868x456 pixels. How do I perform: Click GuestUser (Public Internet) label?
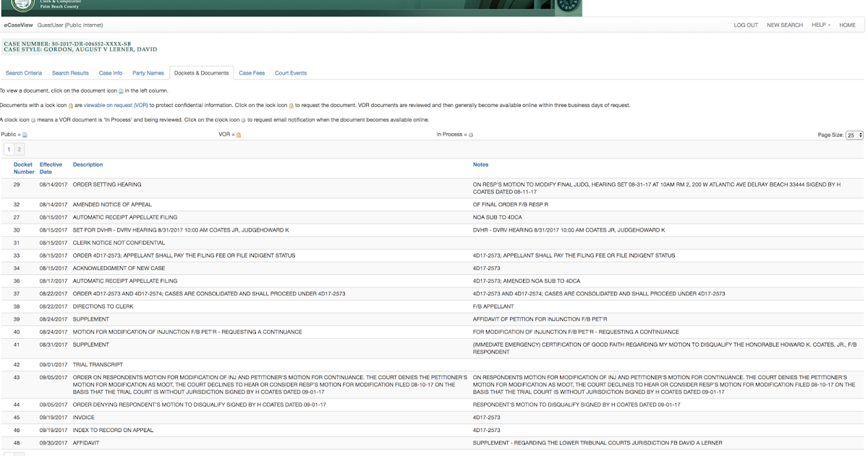pos(70,25)
